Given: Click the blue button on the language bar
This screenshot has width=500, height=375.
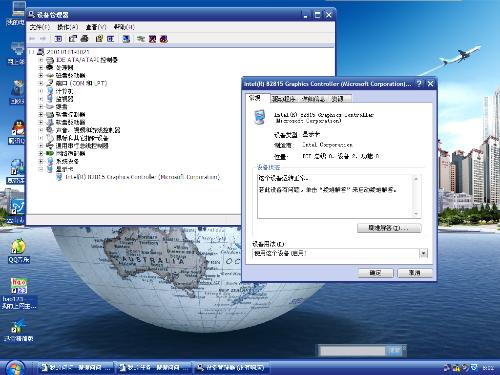Looking at the screenshot, I should pos(394,351).
